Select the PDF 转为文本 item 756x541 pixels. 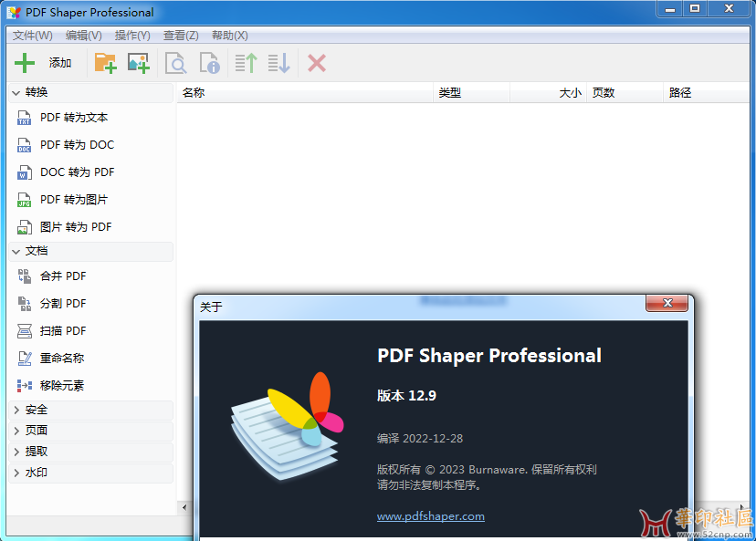tap(74, 118)
